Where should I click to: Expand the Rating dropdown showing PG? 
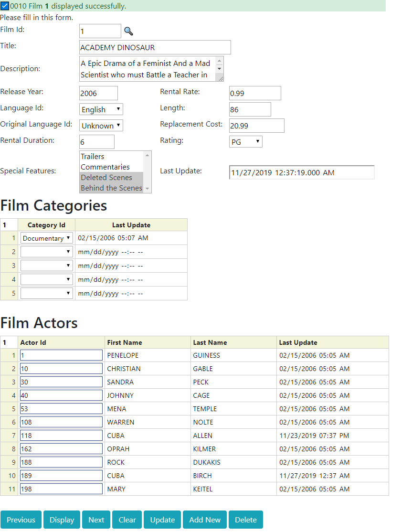[246, 142]
